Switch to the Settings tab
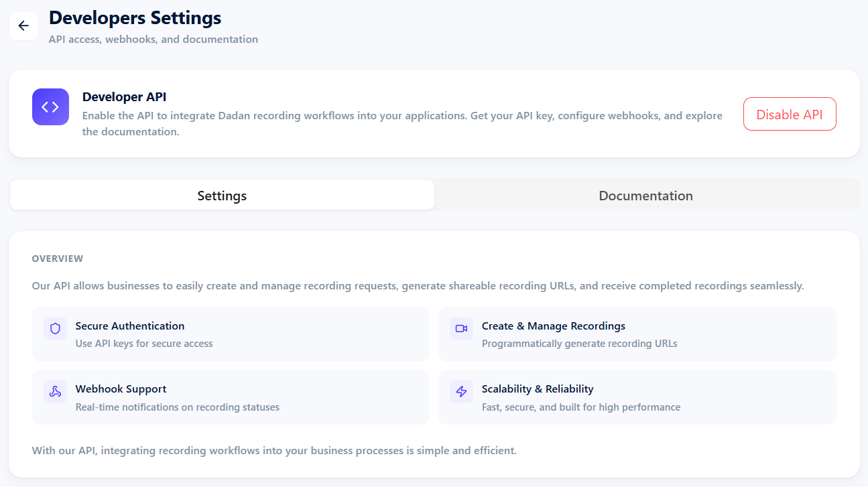This screenshot has height=487, width=868. (x=222, y=195)
